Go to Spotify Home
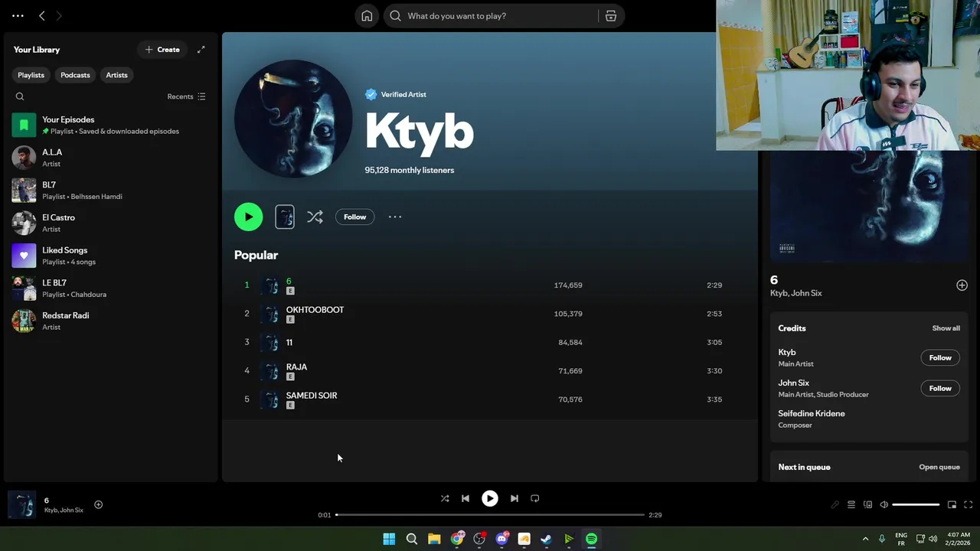 [x=367, y=16]
